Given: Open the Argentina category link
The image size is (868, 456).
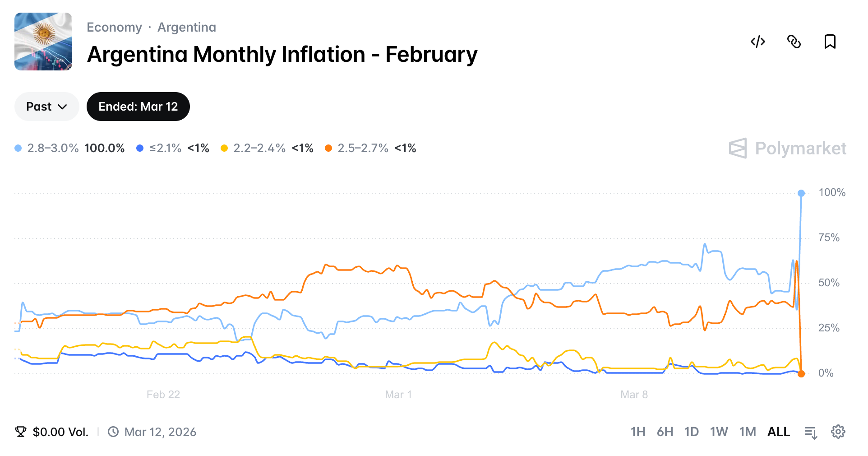Looking at the screenshot, I should 186,27.
